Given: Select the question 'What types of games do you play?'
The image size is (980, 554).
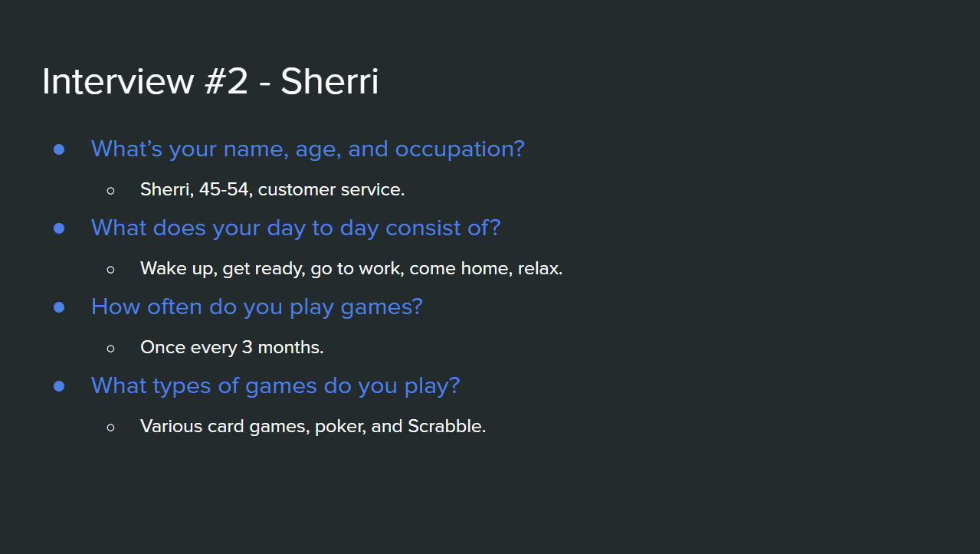Looking at the screenshot, I should click(x=276, y=385).
